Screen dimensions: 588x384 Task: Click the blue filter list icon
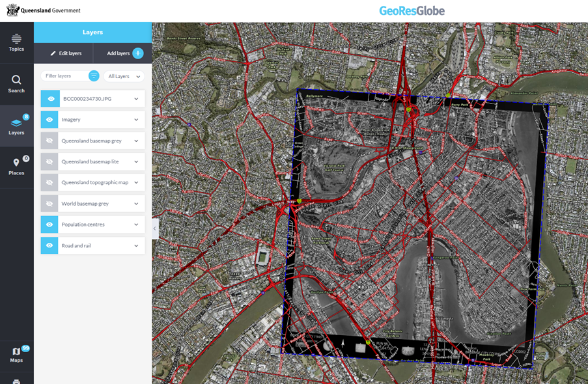tap(94, 76)
